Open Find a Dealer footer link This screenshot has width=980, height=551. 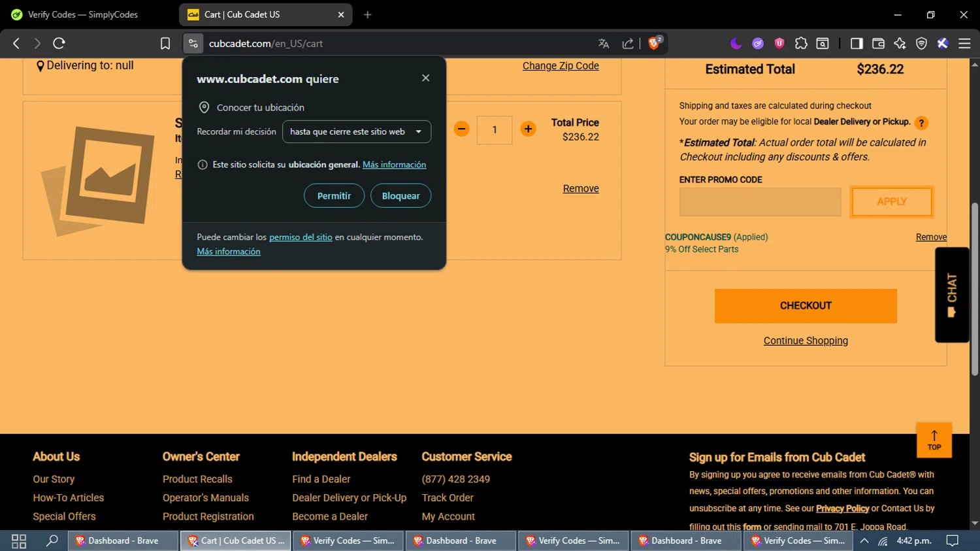pyautogui.click(x=321, y=479)
